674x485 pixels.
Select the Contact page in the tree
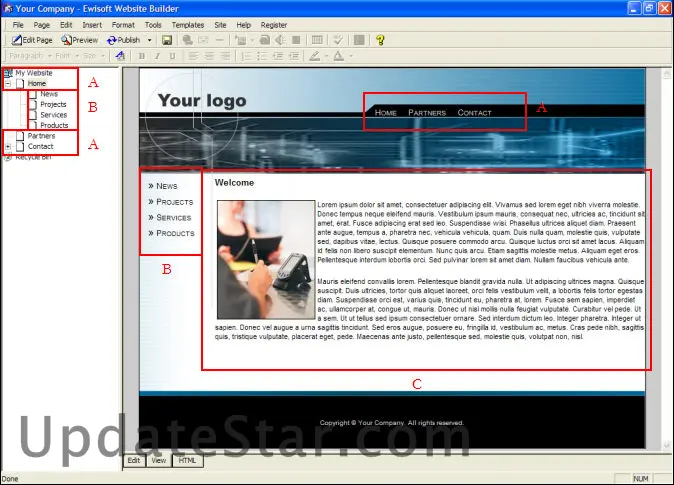[40, 147]
